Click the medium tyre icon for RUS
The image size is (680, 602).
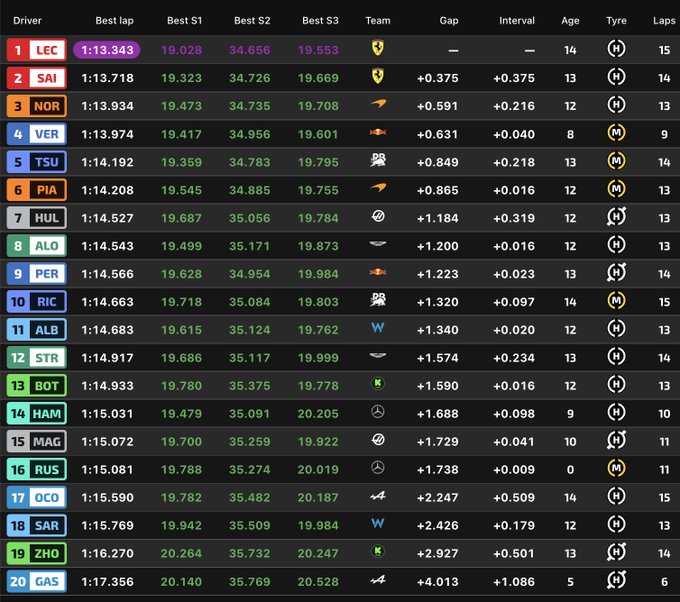(616, 468)
